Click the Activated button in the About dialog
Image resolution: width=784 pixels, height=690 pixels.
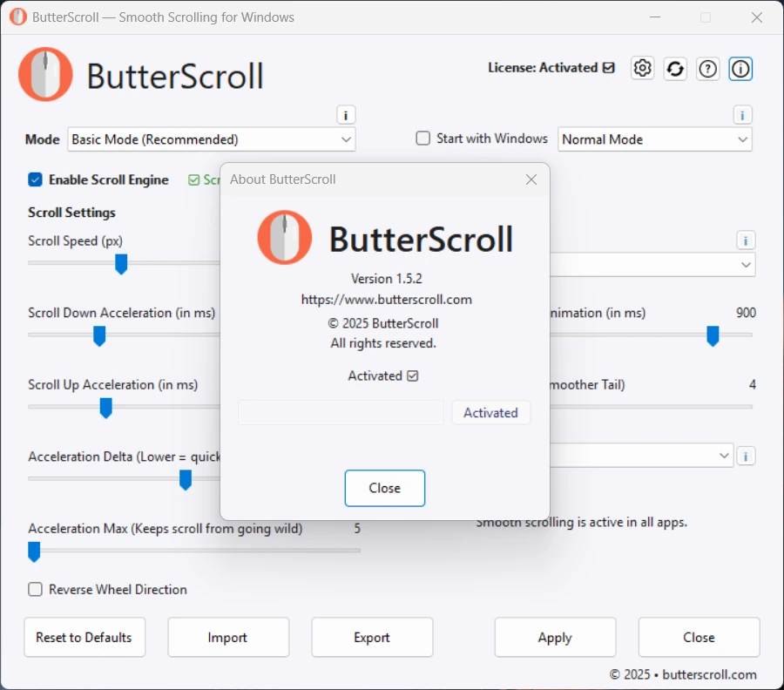click(490, 412)
